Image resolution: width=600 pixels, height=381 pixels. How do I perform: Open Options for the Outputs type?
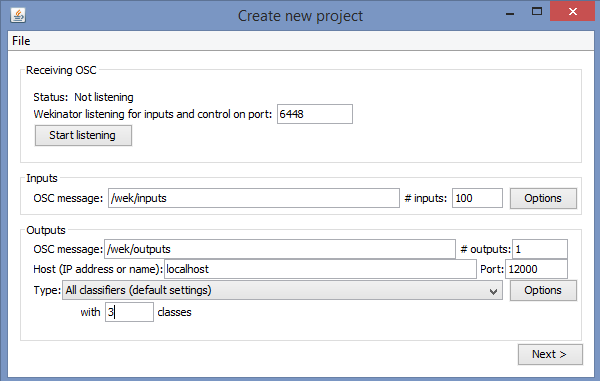[x=543, y=290]
